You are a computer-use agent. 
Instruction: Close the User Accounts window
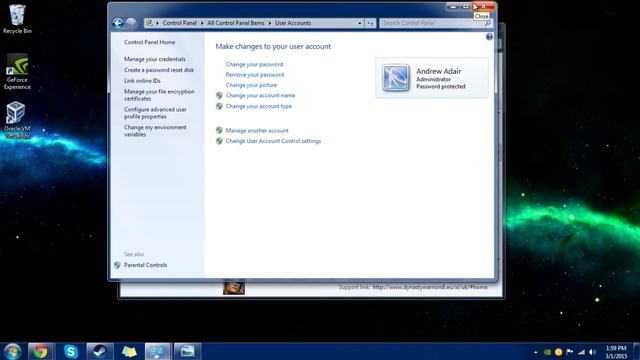[x=484, y=7]
